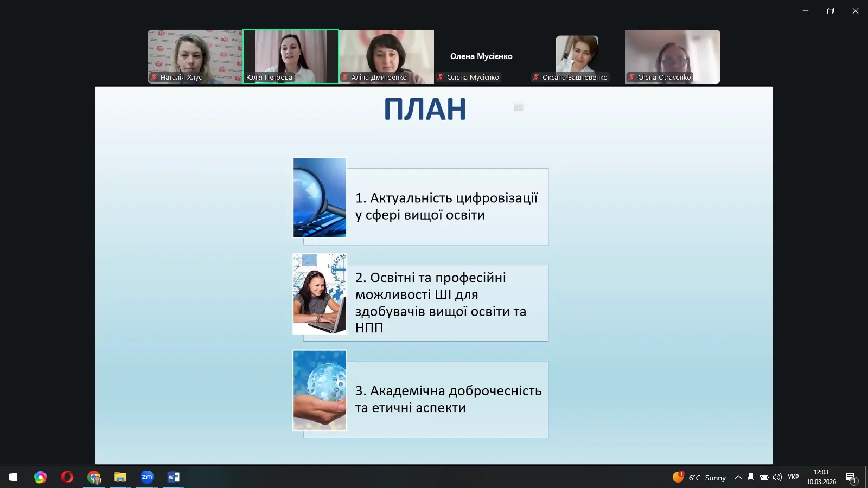The width and height of the screenshot is (868, 488).
Task: Click the muted mic icon for Аліна Дмитренко
Action: point(345,77)
